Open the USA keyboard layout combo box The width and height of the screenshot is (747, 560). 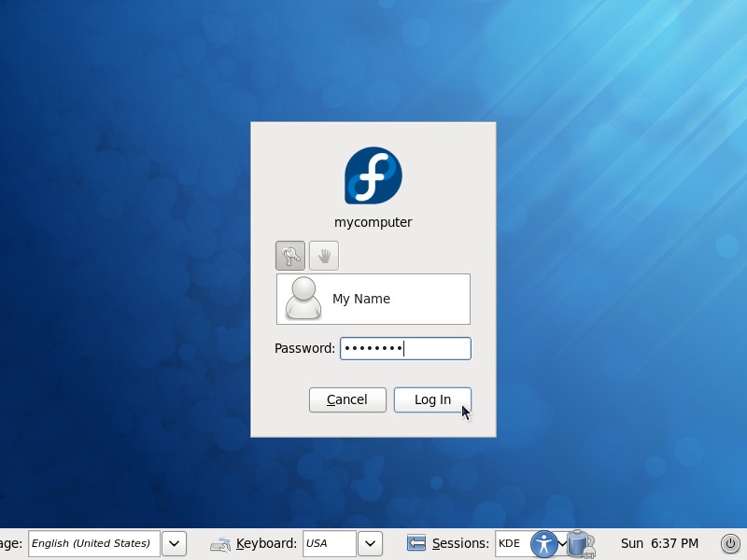point(330,543)
